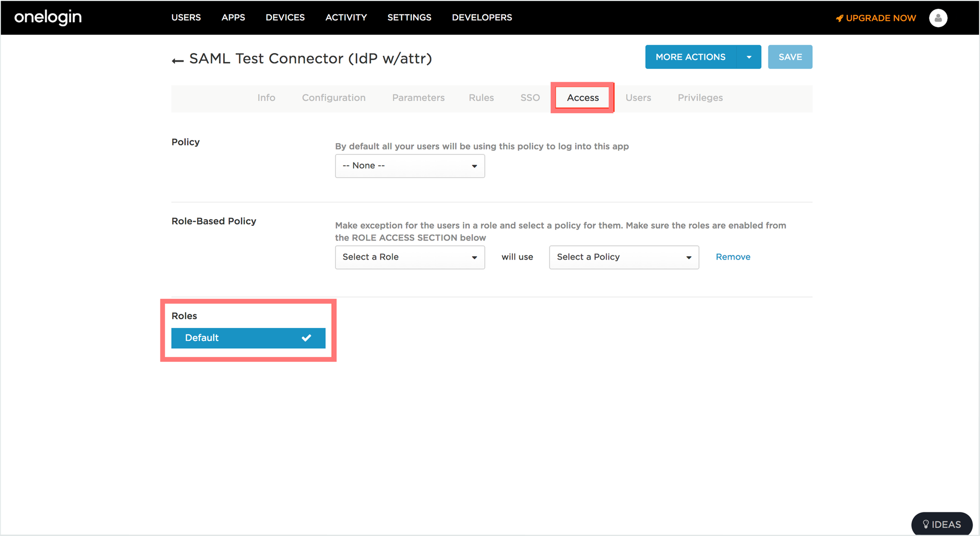Switch to the Info tab
The image size is (980, 536).
[x=266, y=97]
